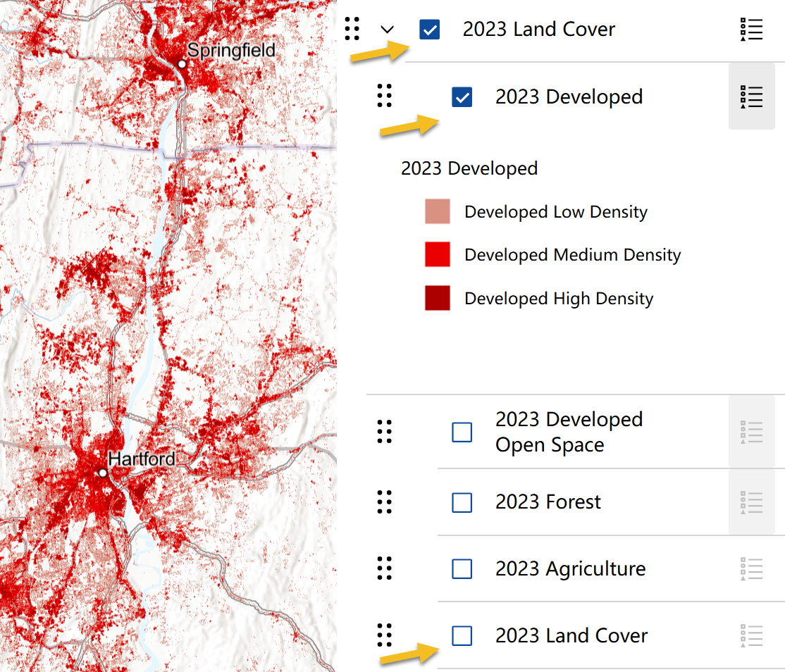Viewport: 785px width, 672px height.
Task: Click the Hartford city marker on the map
Action: point(103,473)
